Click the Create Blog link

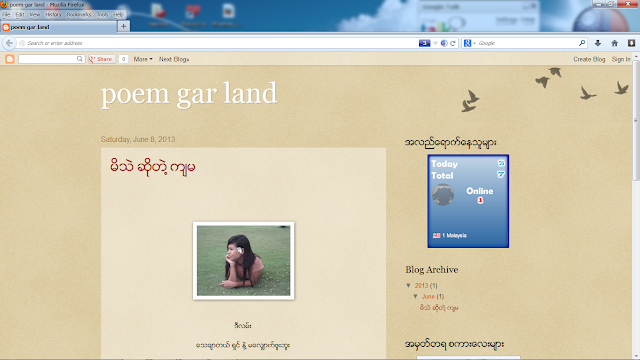589,59
